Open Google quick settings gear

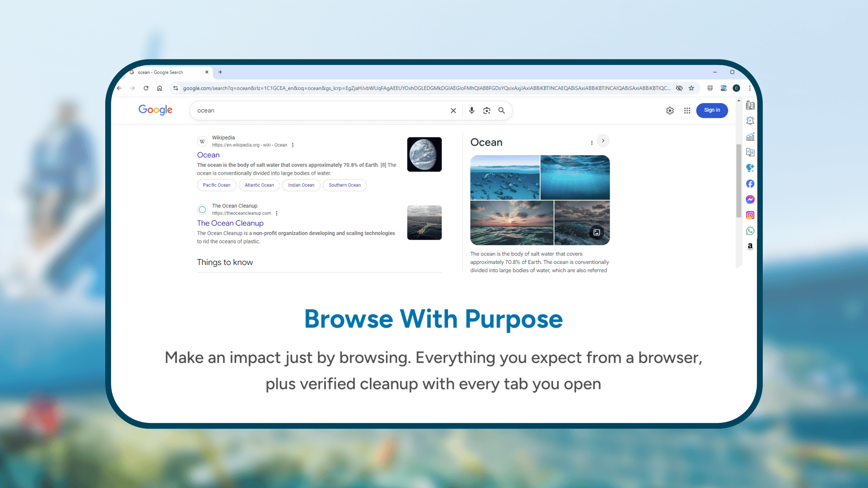click(670, 111)
